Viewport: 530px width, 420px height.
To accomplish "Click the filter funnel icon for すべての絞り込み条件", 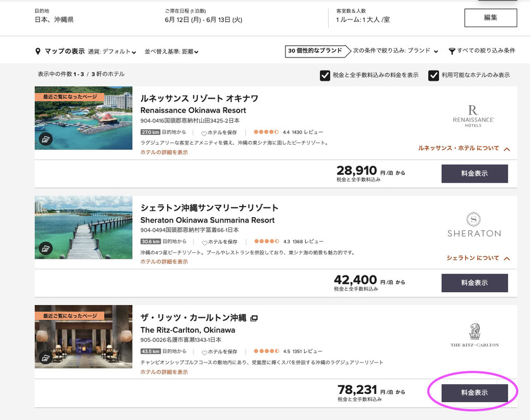I will pyautogui.click(x=452, y=51).
